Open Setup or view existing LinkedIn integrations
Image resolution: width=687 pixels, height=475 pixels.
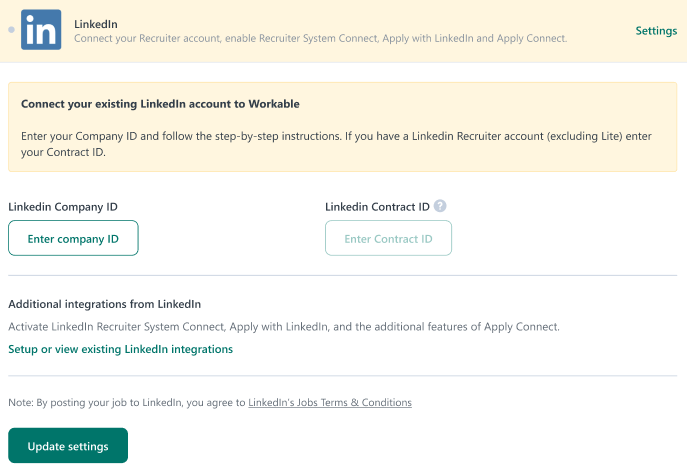[120, 349]
